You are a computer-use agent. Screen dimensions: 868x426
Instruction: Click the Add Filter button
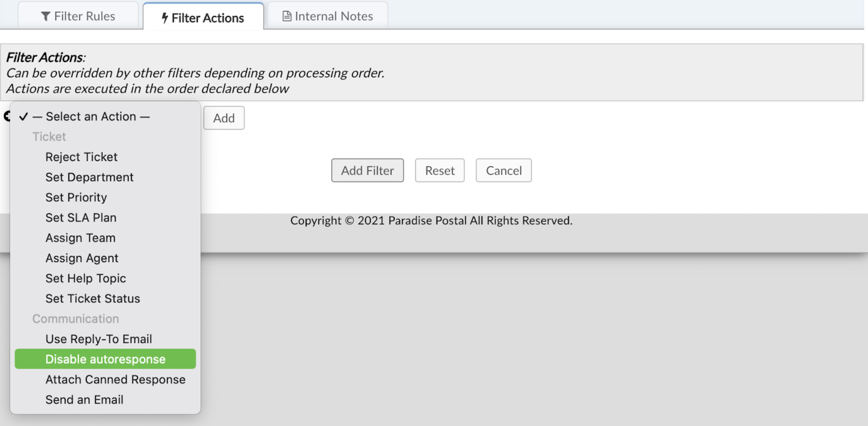click(x=367, y=170)
